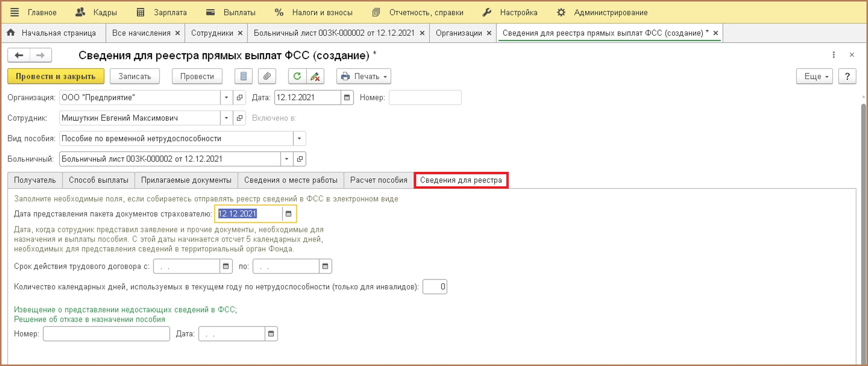Click the Организация field with ООО "Предприятие"
This screenshot has height=366, width=868.
[140, 98]
